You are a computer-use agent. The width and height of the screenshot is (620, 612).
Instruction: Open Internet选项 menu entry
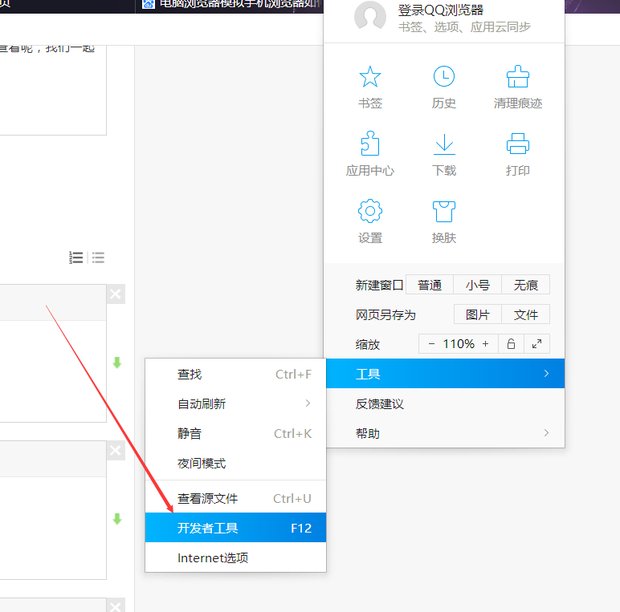[x=236, y=557]
